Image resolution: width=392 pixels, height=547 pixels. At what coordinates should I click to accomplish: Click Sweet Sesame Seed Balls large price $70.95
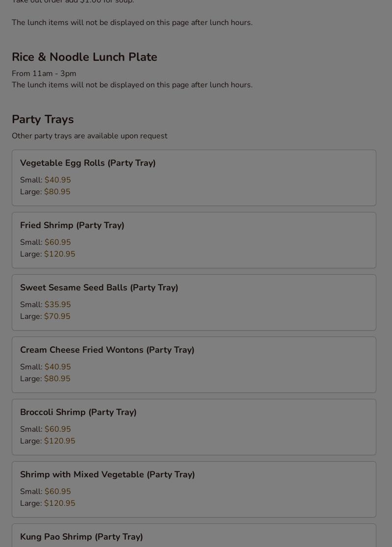click(57, 316)
